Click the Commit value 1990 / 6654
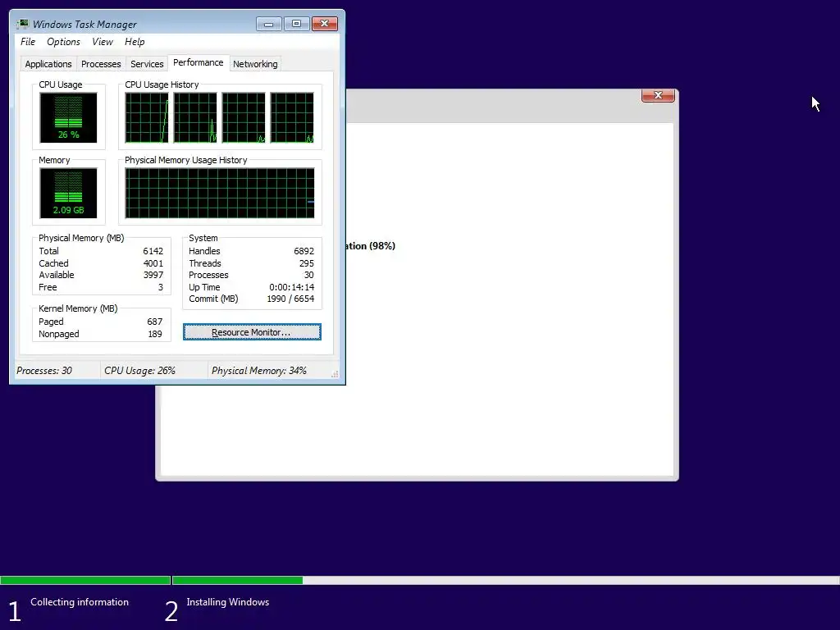This screenshot has width=840, height=630. point(290,299)
